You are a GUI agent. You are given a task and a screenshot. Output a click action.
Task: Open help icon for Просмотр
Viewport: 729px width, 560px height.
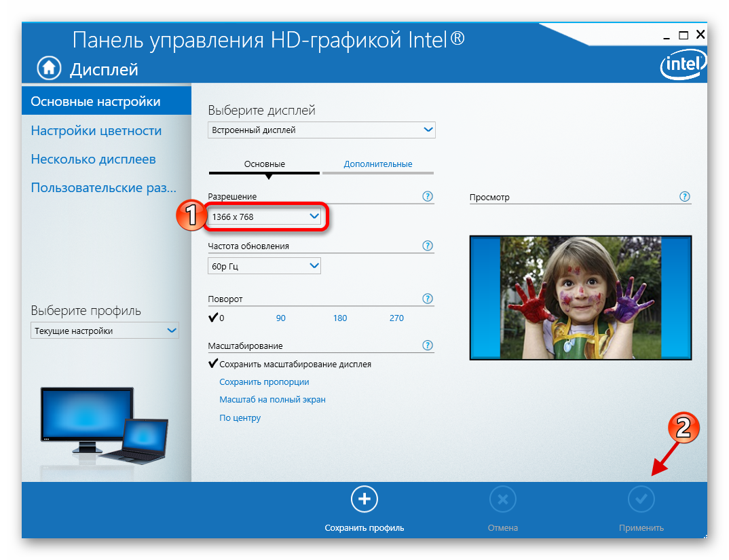point(685,196)
